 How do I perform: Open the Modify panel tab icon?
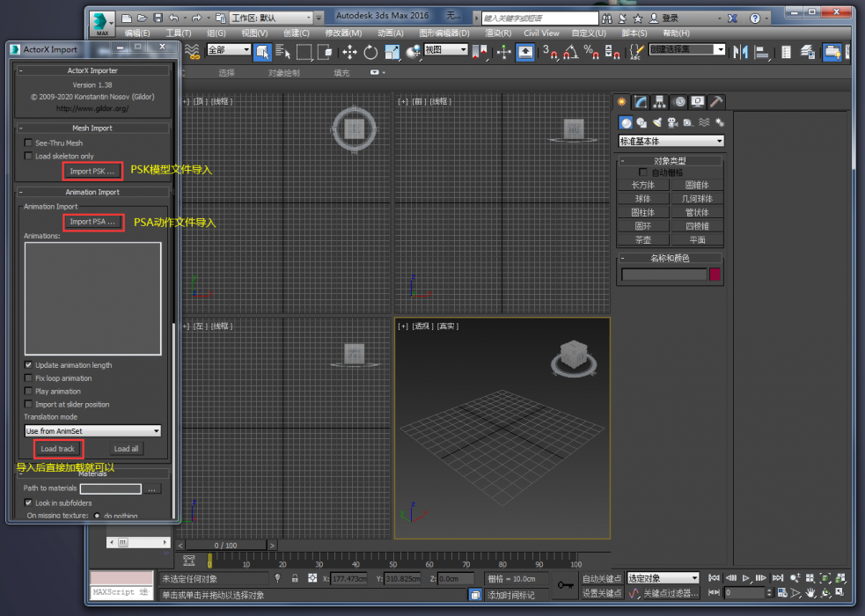[x=641, y=102]
